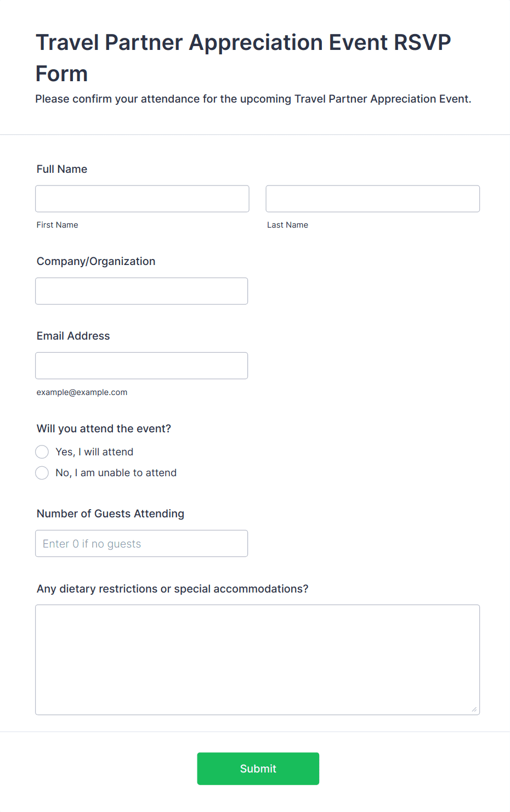This screenshot has width=510, height=812.
Task: Submit the RSVP form
Action: (258, 769)
